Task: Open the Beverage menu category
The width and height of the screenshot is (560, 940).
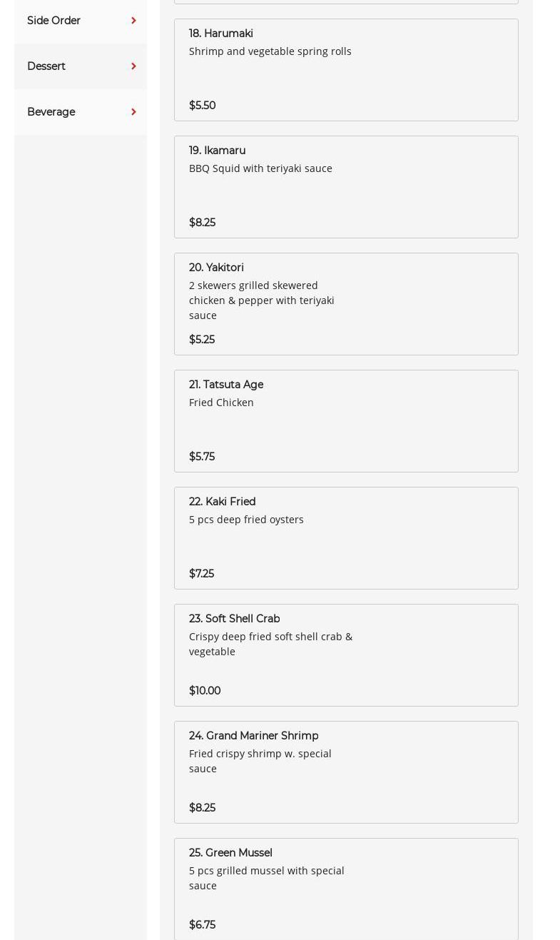Action: 51,112
